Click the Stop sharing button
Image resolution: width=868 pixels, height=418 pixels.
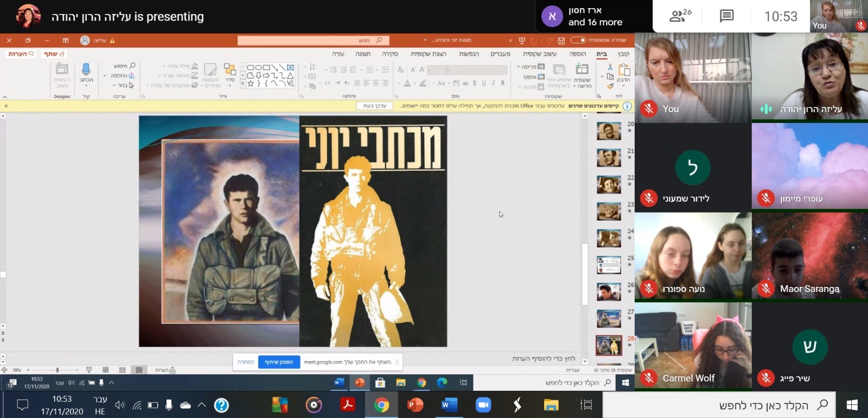point(279,362)
